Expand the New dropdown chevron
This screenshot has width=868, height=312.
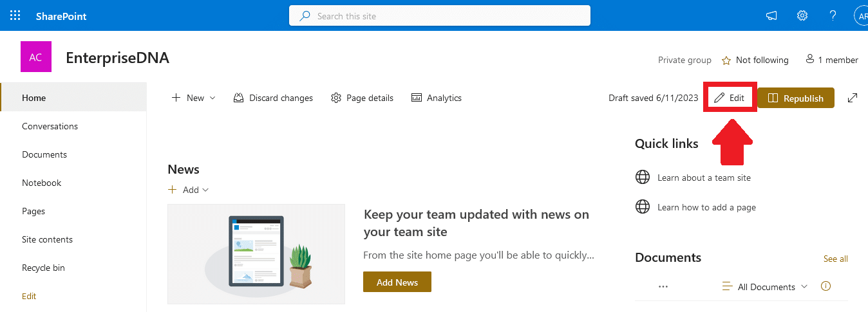coord(212,98)
